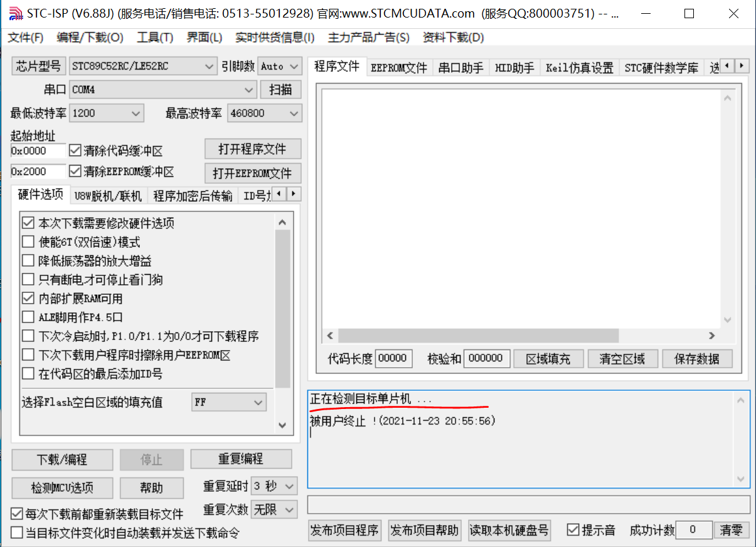Click 下载/编程 button
Screen dimensions: 756x547
pos(62,459)
